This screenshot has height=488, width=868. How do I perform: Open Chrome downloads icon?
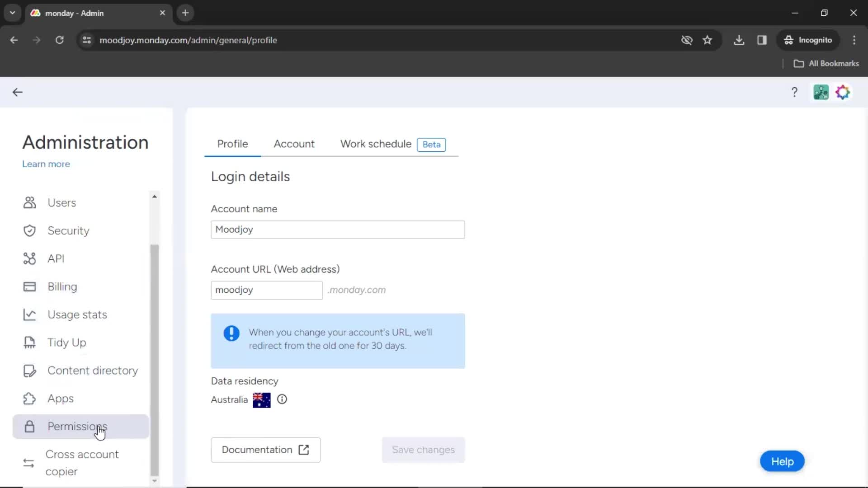pos(739,40)
